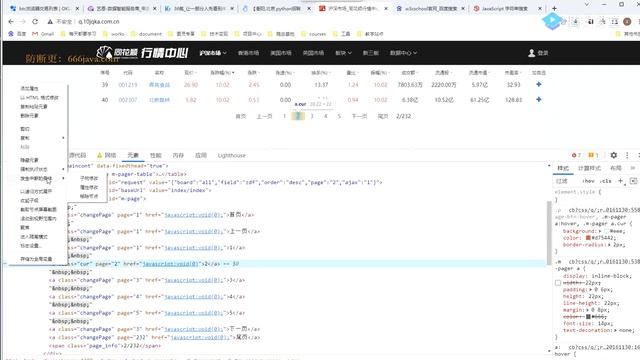Click the yellow warning count badge
Viewport: 640px width, 360px height.
[593, 155]
